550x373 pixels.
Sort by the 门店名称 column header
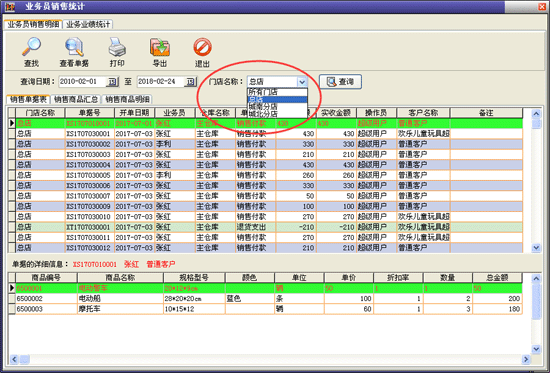pos(40,113)
